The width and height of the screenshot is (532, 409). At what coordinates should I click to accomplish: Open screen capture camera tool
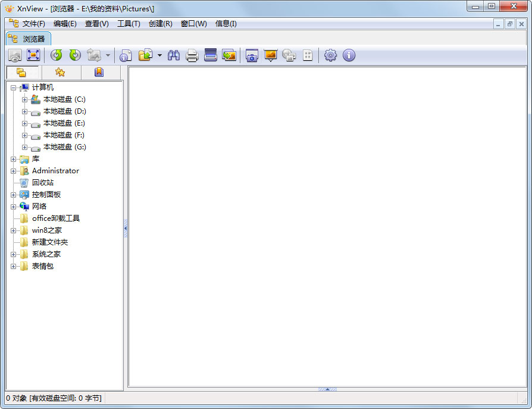(x=252, y=55)
